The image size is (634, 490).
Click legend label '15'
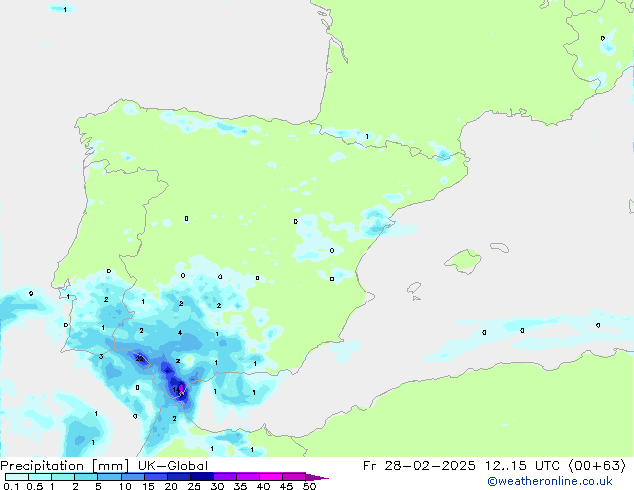click(x=148, y=486)
